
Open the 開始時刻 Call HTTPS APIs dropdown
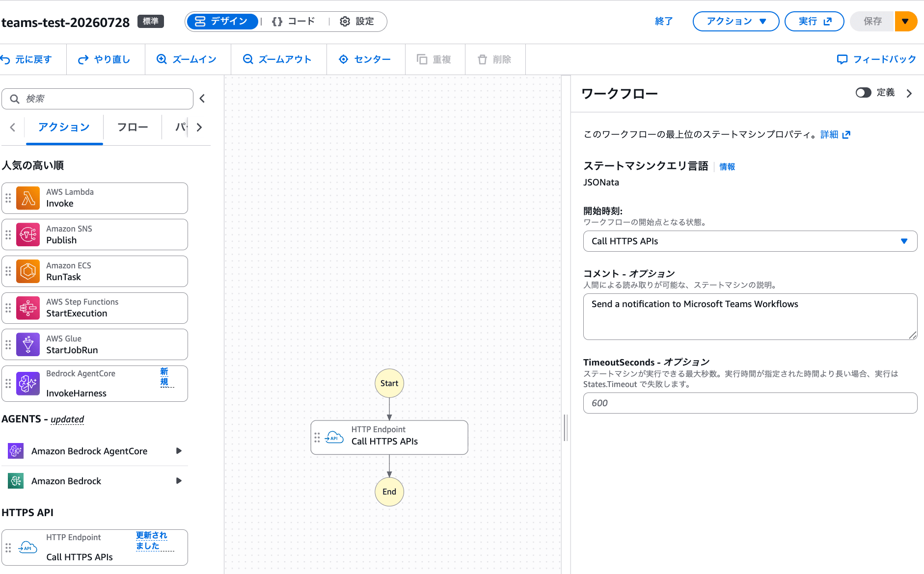750,241
